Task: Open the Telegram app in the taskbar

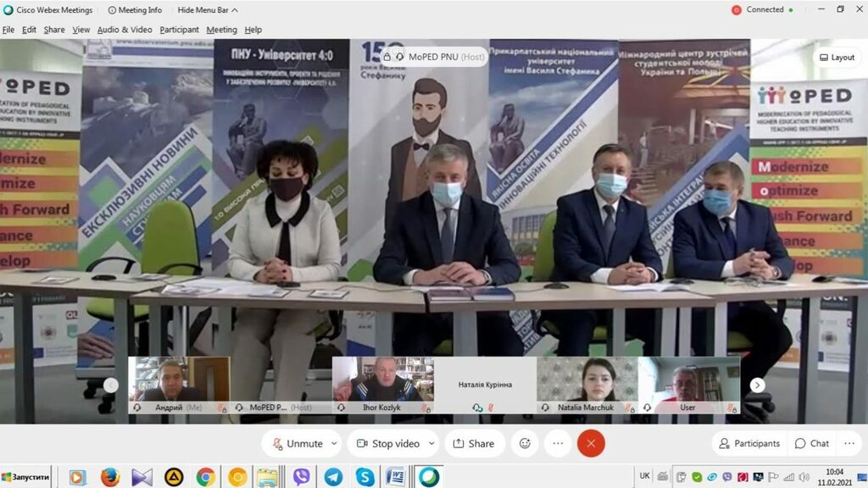Action: 333,477
